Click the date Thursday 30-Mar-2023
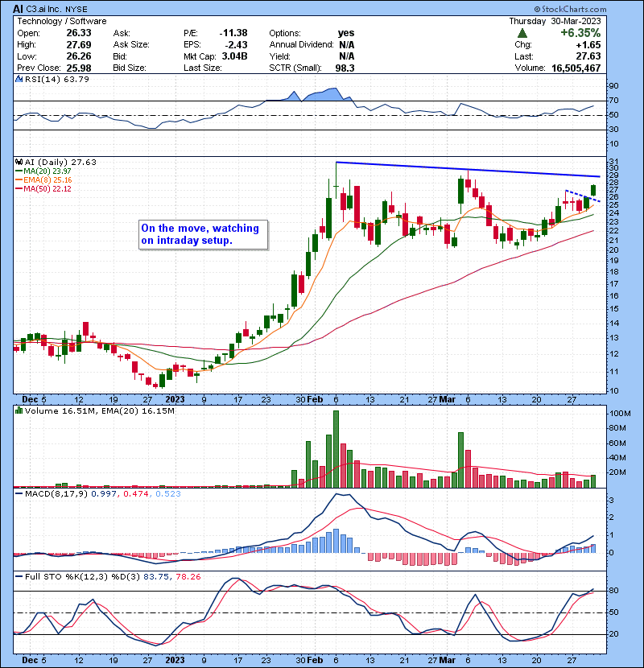 coord(555,21)
